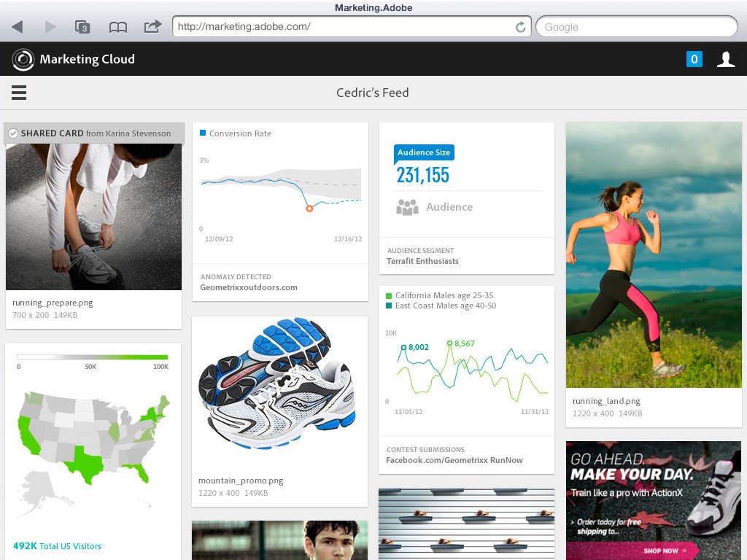Click the teal East Coast legend swatch
Viewport: 747px width, 560px height.
[389, 306]
